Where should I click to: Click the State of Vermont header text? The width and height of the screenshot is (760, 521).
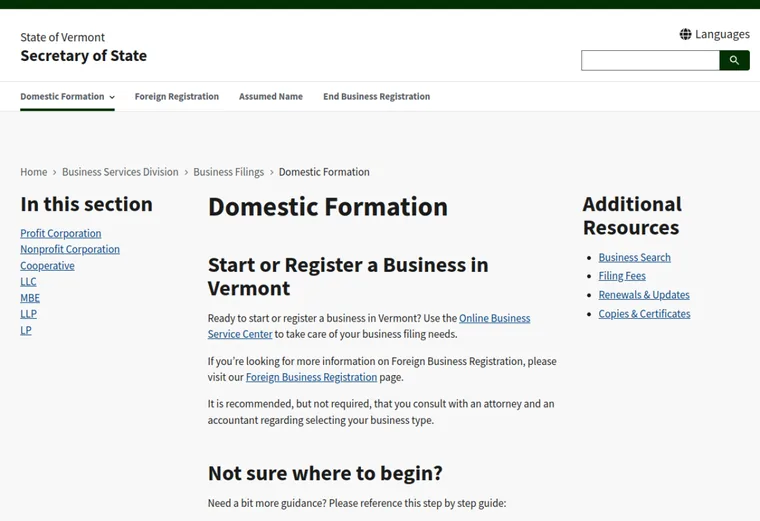pyautogui.click(x=63, y=37)
